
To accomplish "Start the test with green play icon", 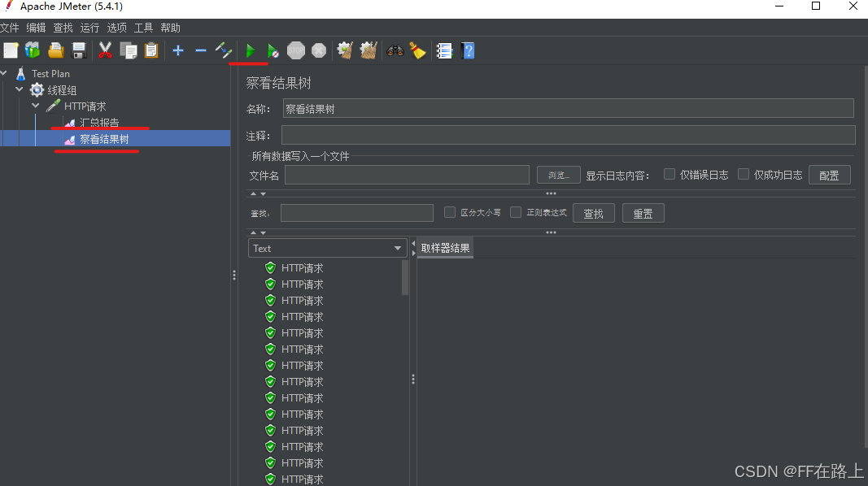I will click(x=251, y=51).
